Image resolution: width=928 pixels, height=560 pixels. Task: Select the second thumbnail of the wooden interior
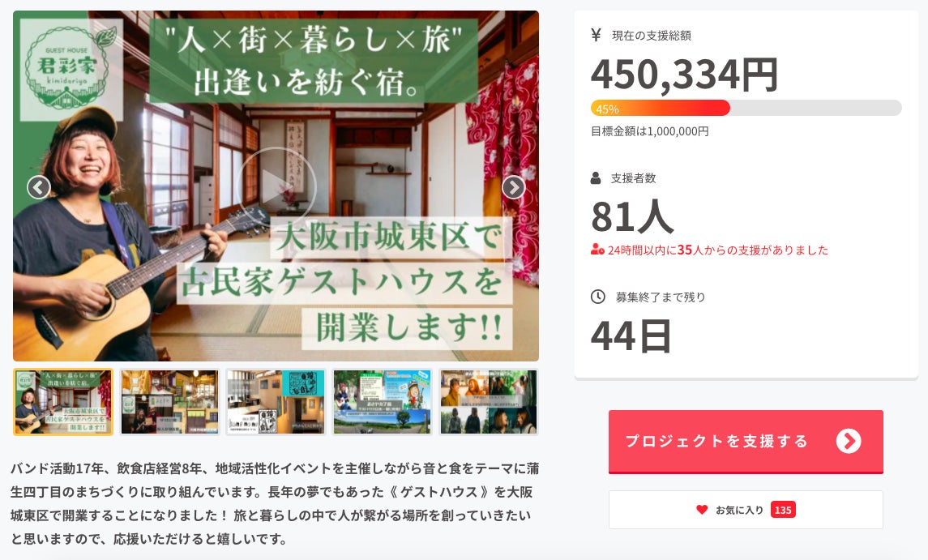169,402
